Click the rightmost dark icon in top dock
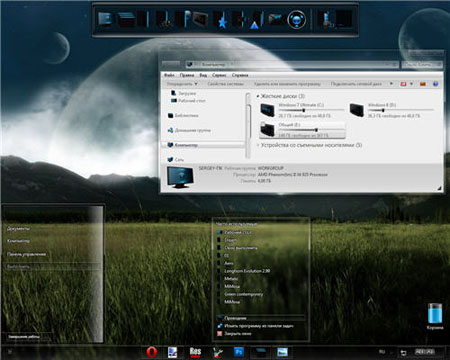 click(x=344, y=19)
